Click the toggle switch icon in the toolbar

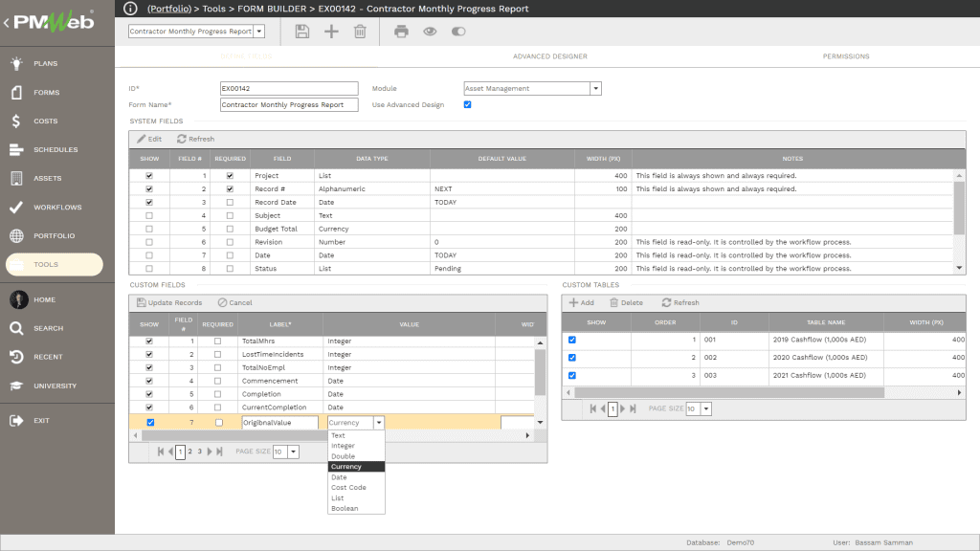click(x=458, y=32)
